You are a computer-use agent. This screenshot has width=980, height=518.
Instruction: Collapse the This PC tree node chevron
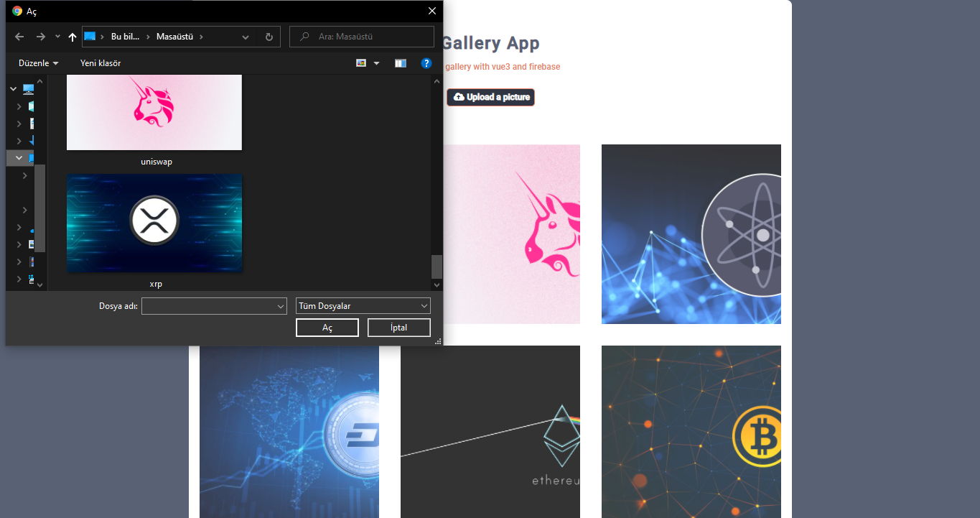click(x=14, y=89)
